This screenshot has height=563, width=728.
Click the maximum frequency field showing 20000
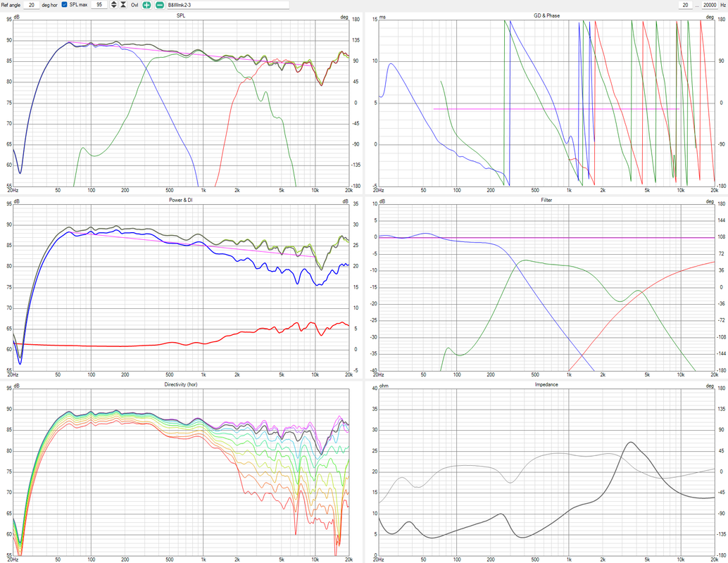click(x=710, y=5)
